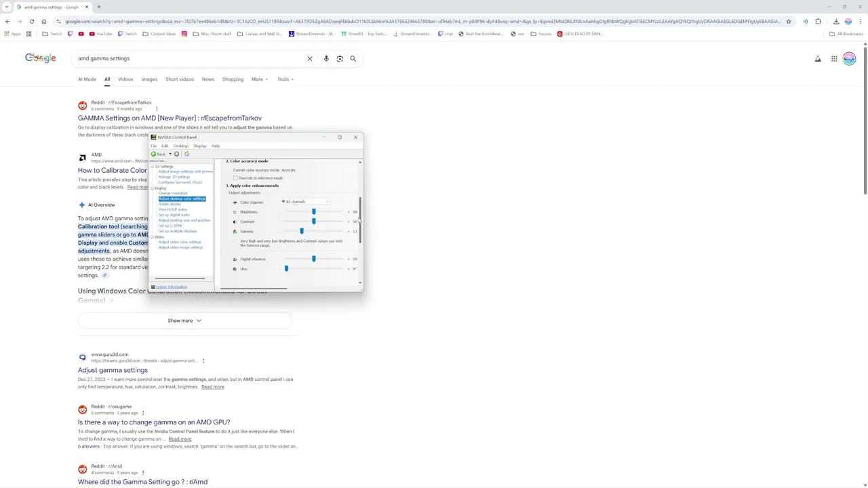Screen dimensions: 868x488
Task: Click the Google search text field
Action: [190, 58]
